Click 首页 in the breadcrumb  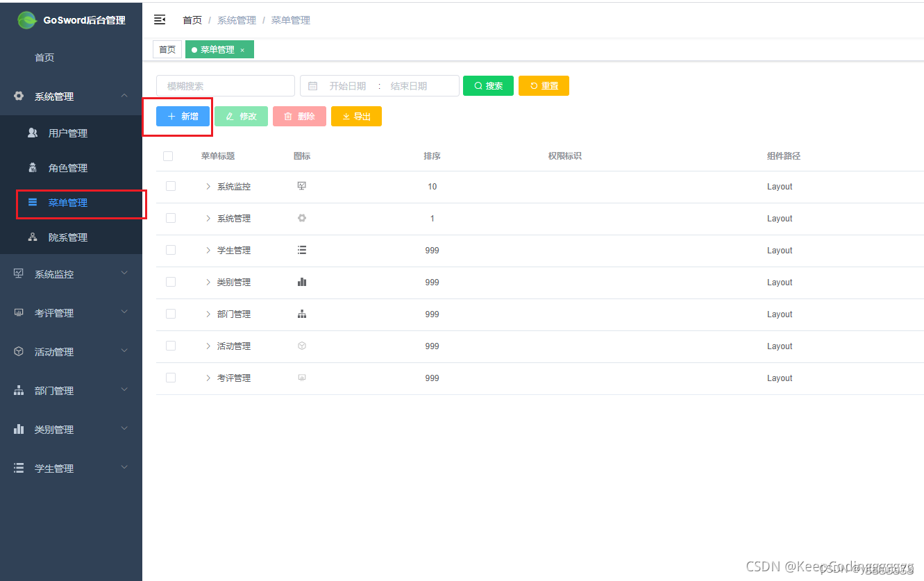[192, 20]
